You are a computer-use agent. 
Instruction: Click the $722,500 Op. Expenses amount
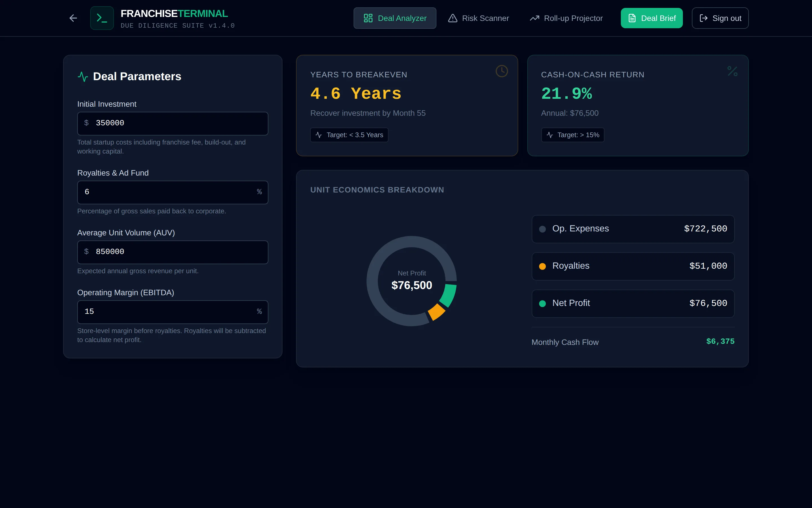pyautogui.click(x=705, y=229)
